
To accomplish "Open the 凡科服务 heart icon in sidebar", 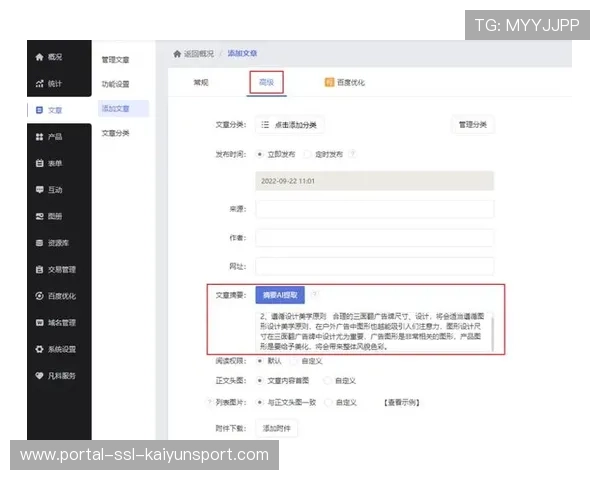I will [39, 376].
